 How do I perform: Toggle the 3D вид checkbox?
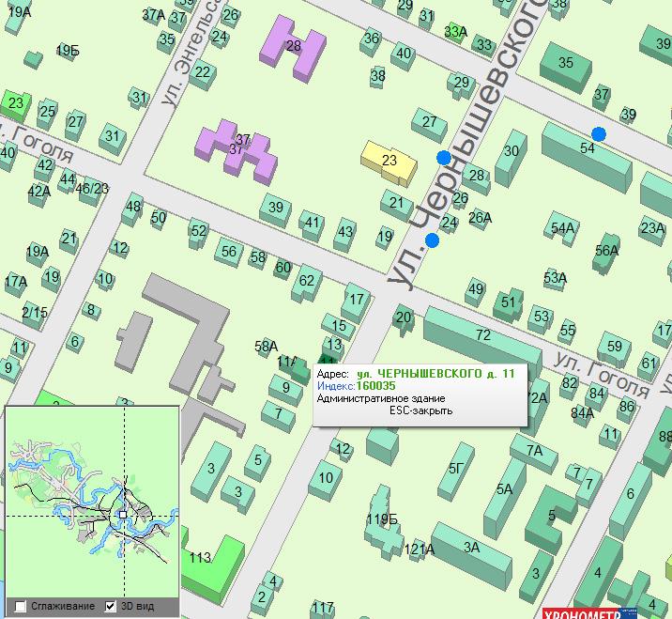click(x=111, y=606)
